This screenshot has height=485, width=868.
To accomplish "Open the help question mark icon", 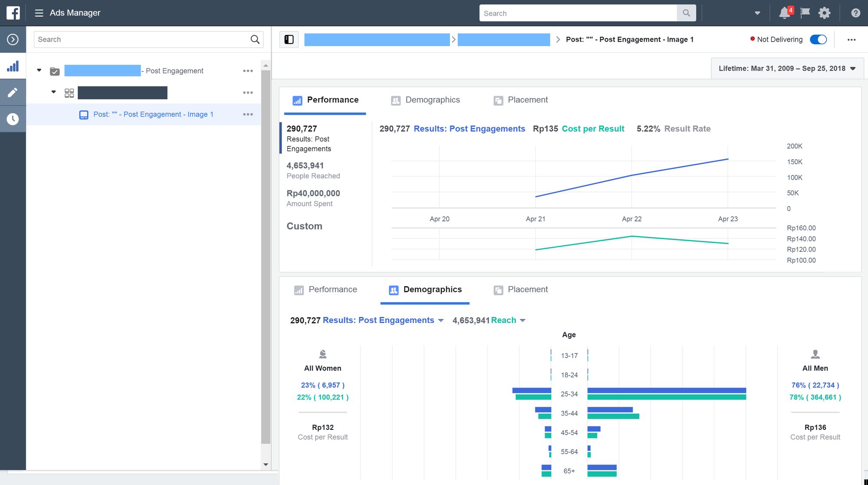I will click(x=855, y=13).
